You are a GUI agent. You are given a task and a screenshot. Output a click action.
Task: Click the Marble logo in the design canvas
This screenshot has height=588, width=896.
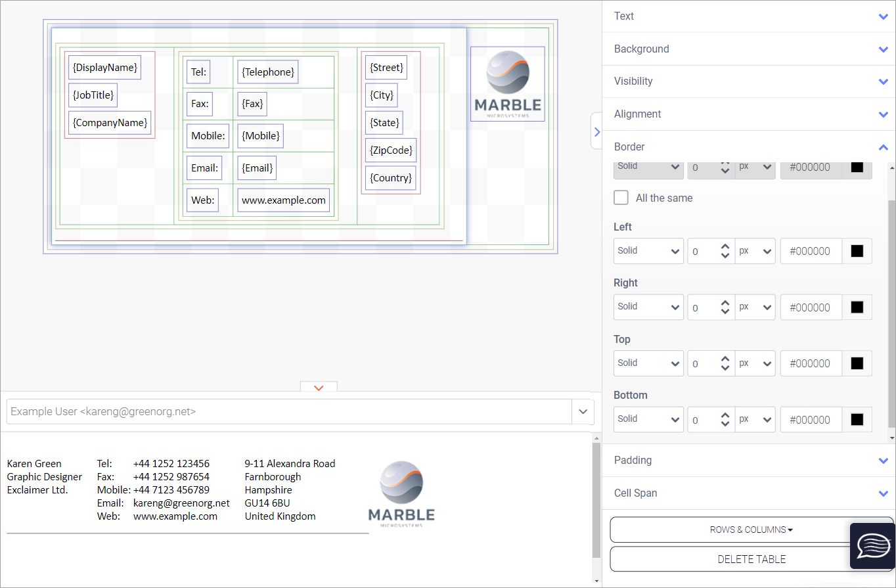click(507, 83)
